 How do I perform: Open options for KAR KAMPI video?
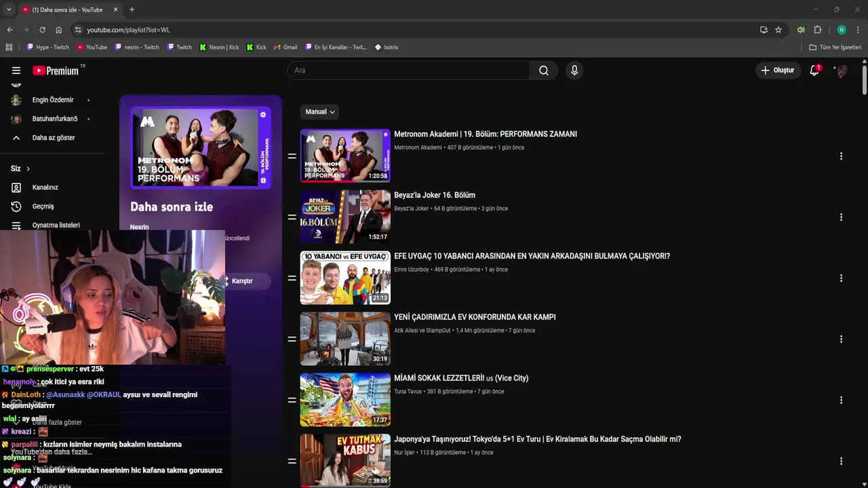pyautogui.click(x=841, y=339)
